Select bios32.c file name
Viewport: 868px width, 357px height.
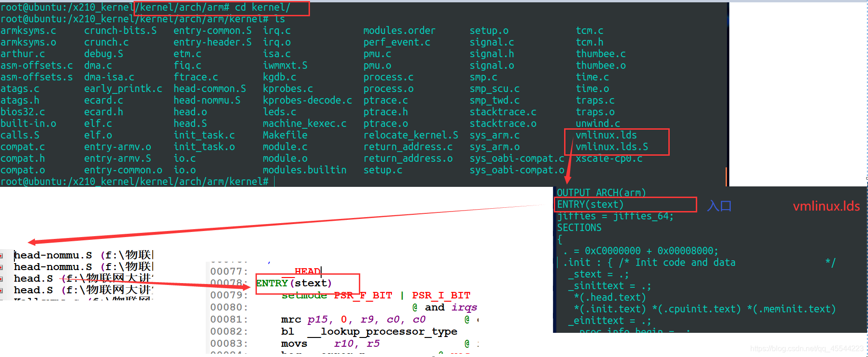click(x=23, y=112)
